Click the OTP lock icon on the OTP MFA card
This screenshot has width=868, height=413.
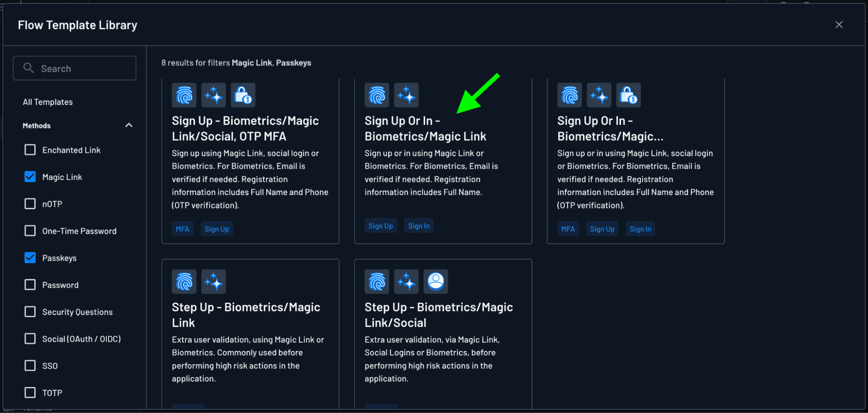243,95
